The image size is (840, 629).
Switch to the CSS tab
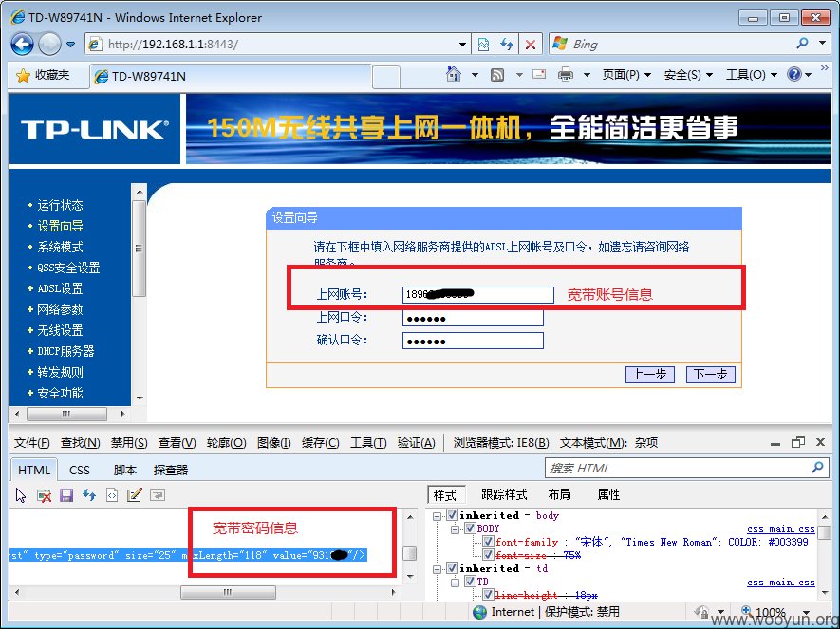(80, 470)
